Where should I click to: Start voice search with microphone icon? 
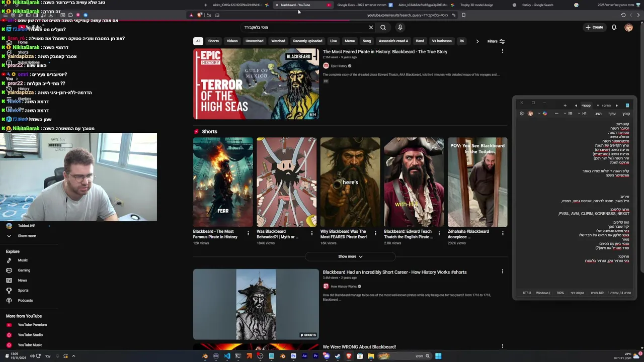(400, 28)
